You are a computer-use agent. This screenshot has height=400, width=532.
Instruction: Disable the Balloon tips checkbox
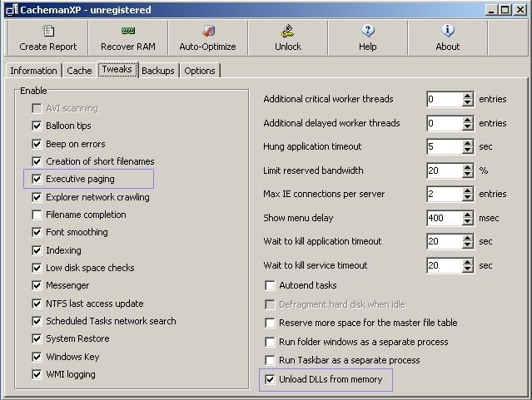pyautogui.click(x=37, y=126)
